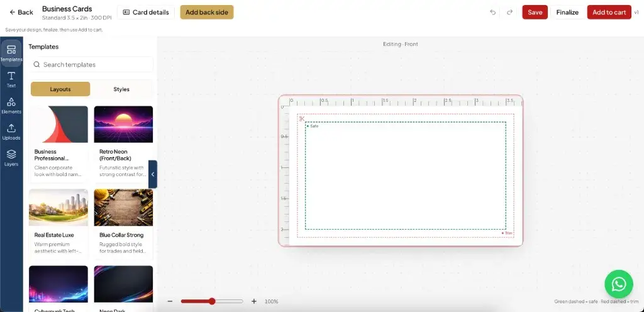The height and width of the screenshot is (312, 644).
Task: Click the 100% zoom value
Action: [272, 301]
